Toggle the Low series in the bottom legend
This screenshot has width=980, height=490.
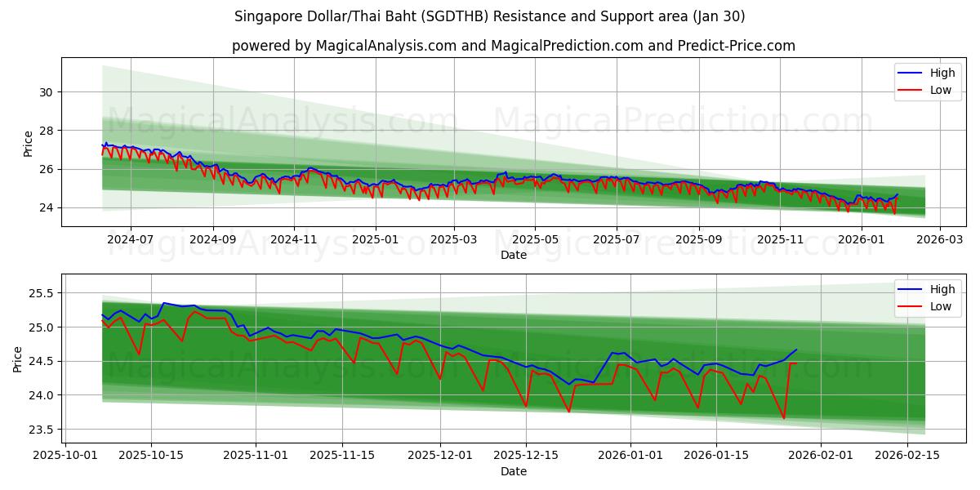coord(939,305)
